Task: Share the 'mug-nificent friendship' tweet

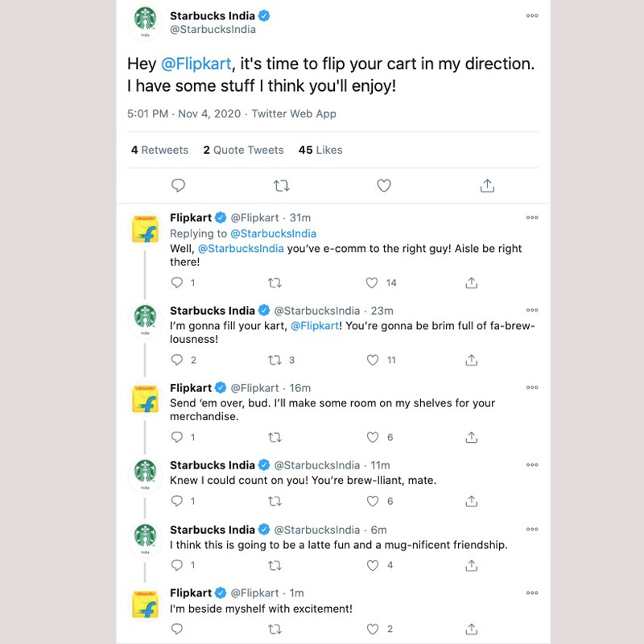Action: [x=472, y=565]
